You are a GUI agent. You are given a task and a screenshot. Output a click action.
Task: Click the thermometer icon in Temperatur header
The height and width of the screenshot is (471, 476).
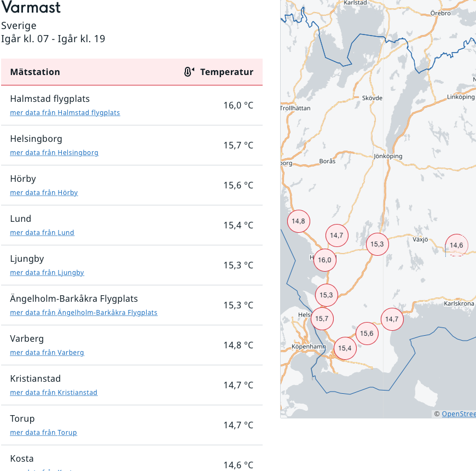189,72
